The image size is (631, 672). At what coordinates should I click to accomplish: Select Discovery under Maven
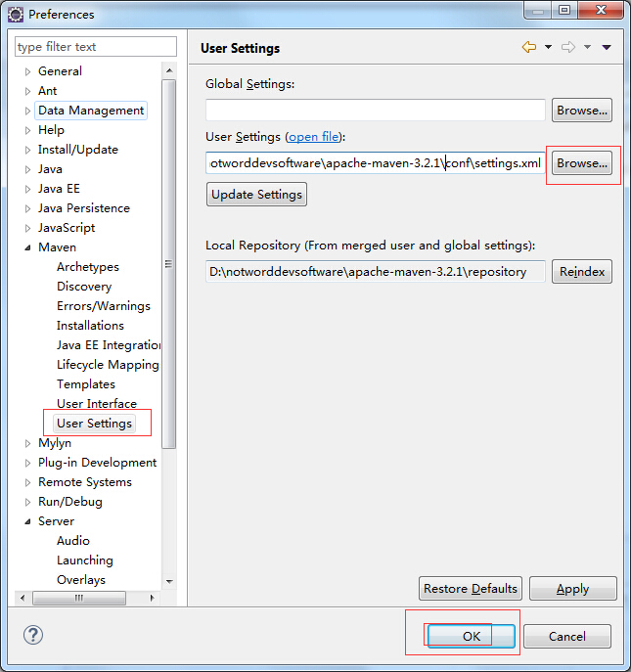(84, 287)
